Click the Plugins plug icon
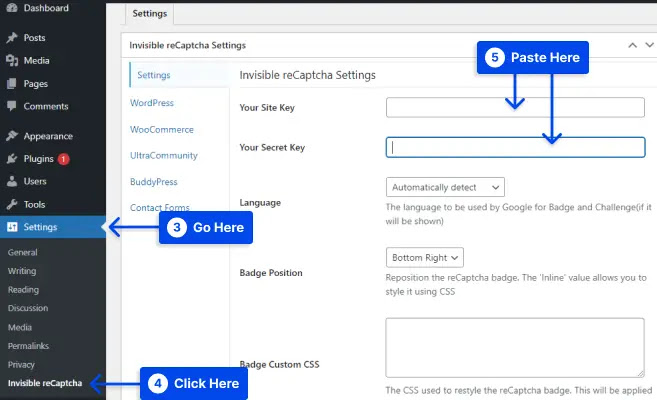 coord(12,159)
